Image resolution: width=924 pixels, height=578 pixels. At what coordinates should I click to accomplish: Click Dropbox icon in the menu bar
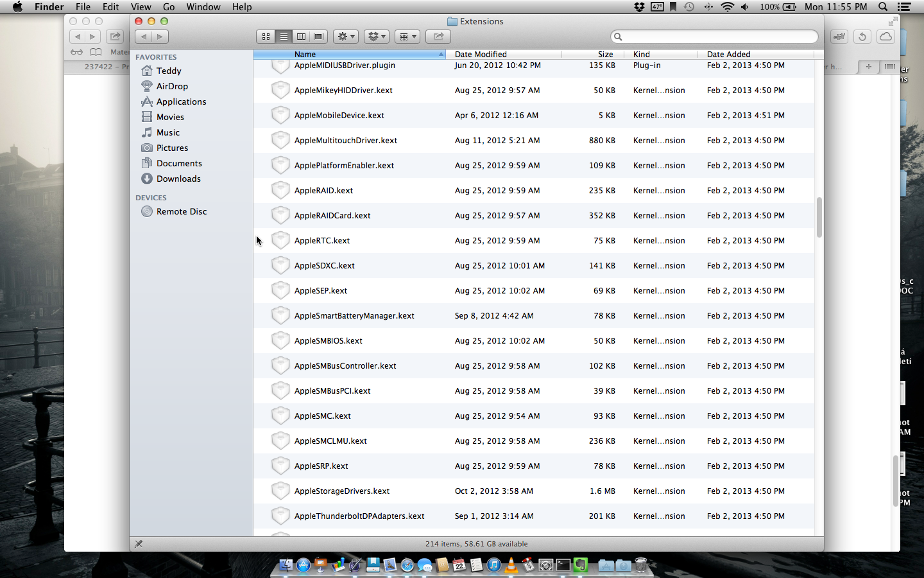click(x=639, y=7)
